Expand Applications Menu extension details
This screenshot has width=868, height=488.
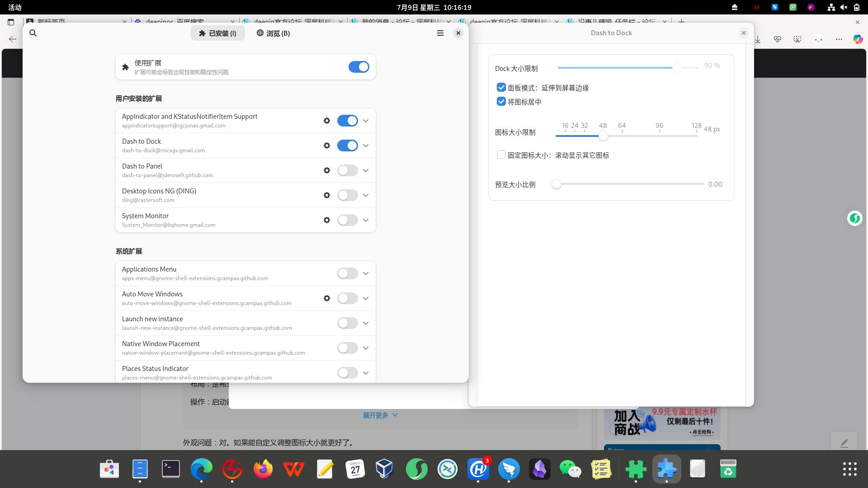click(366, 273)
